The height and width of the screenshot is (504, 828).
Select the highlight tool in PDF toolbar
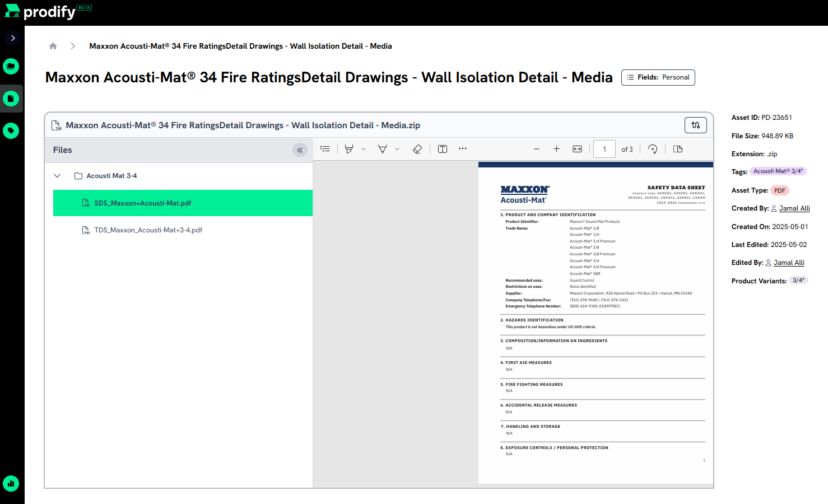coord(349,149)
